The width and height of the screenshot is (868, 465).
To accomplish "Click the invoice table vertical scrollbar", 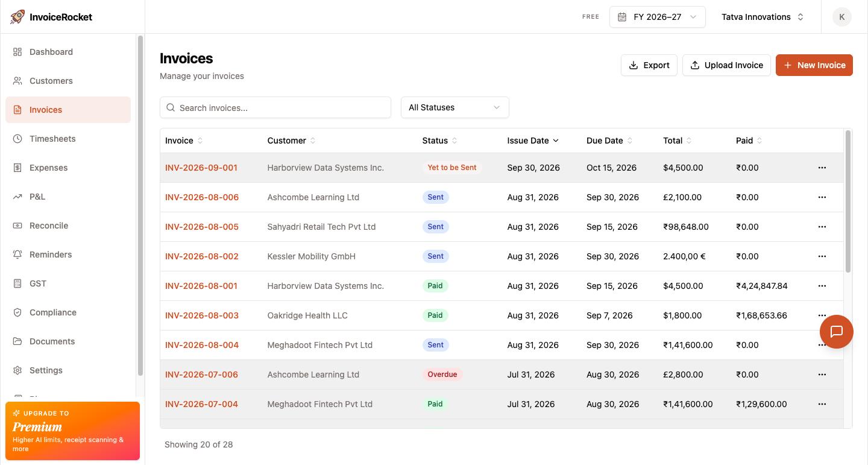I will [x=848, y=201].
